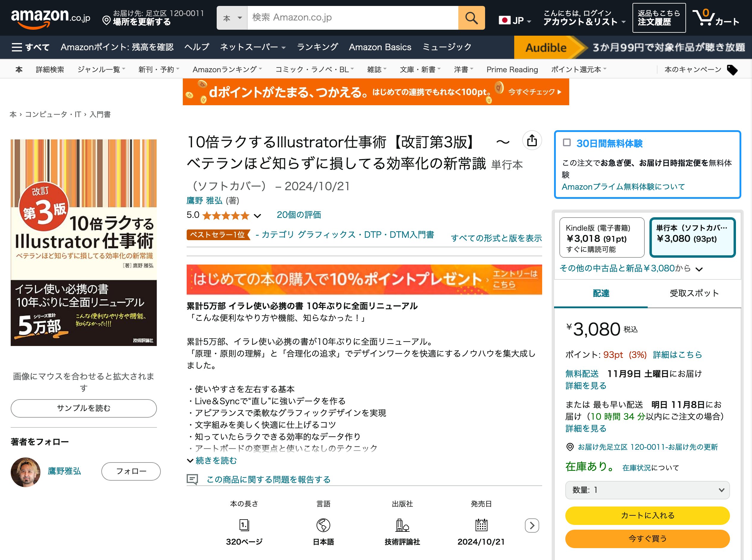This screenshot has width=752, height=560.
Task: Expand the ネットスーパー dropdown
Action: click(252, 47)
